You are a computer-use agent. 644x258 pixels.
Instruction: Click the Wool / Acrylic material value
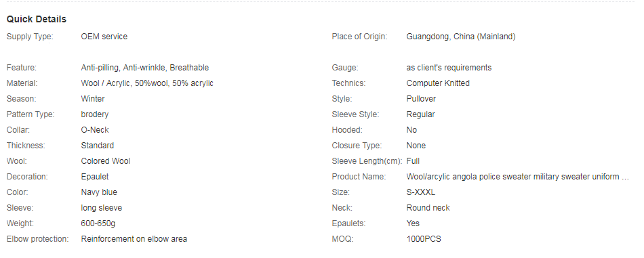(x=147, y=83)
